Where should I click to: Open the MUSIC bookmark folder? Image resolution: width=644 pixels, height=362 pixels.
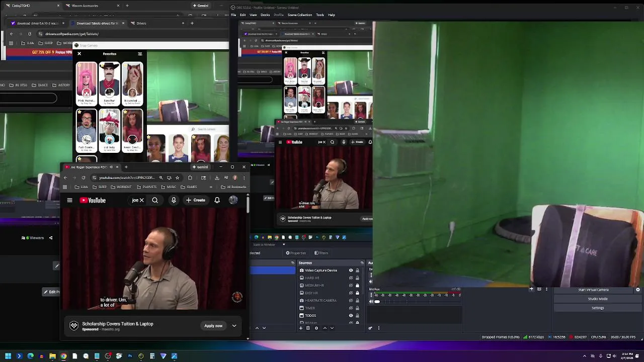169,187
